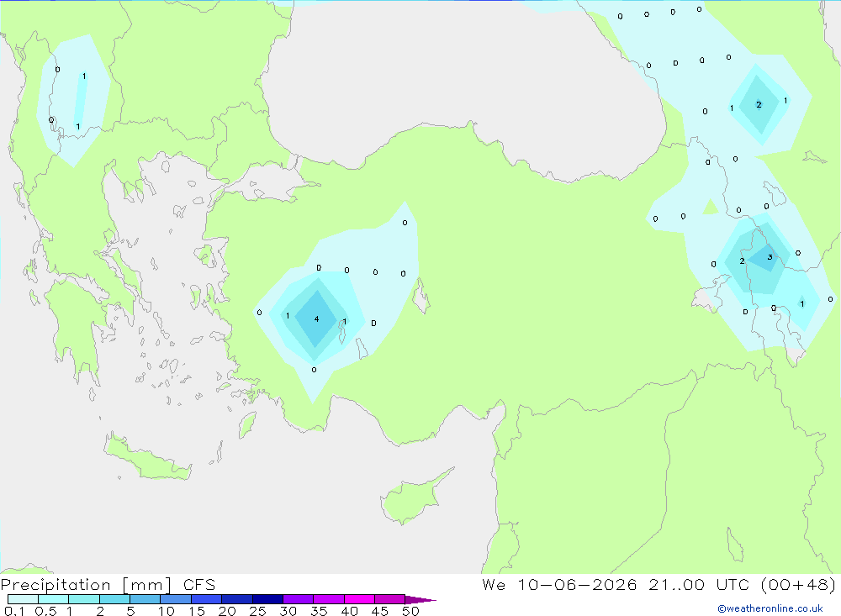Viewport: 841px width, 616px height.
Task: Open the weatheronline.co.uk copyright link
Action: 770,608
